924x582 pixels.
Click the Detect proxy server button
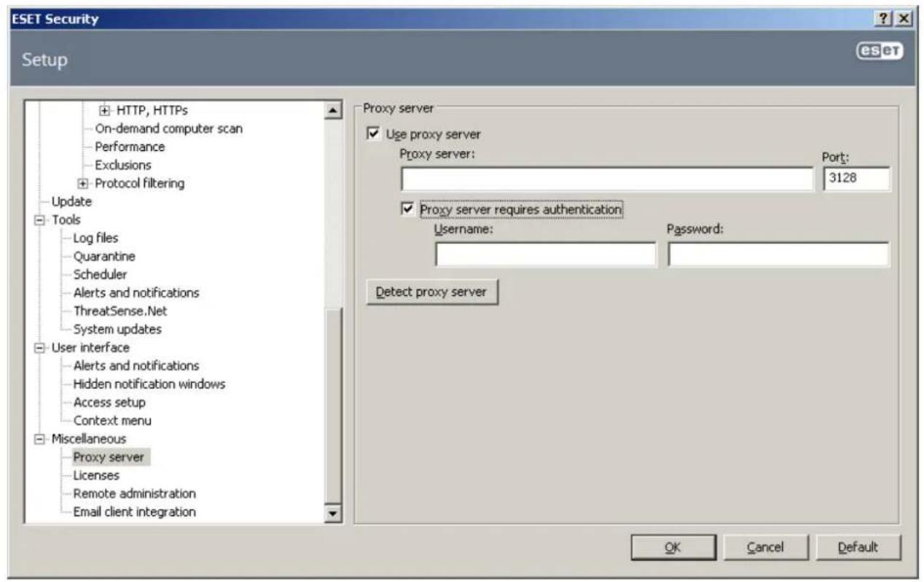tap(431, 292)
